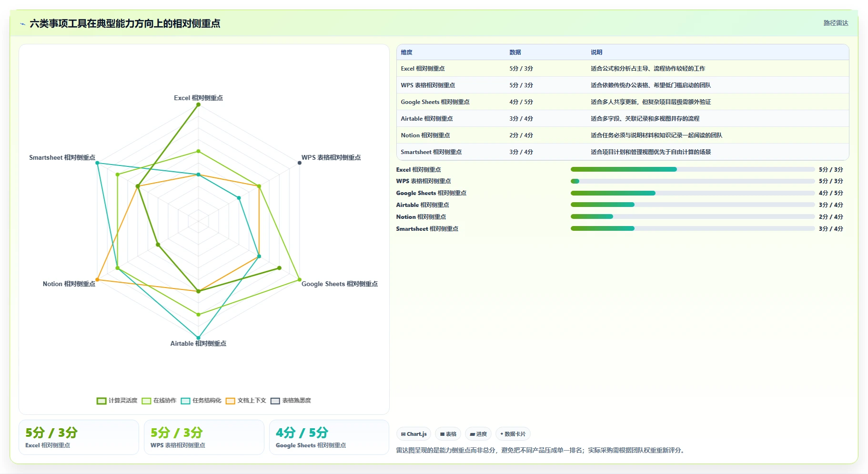Click the 六类事项工具 chart title

click(125, 23)
